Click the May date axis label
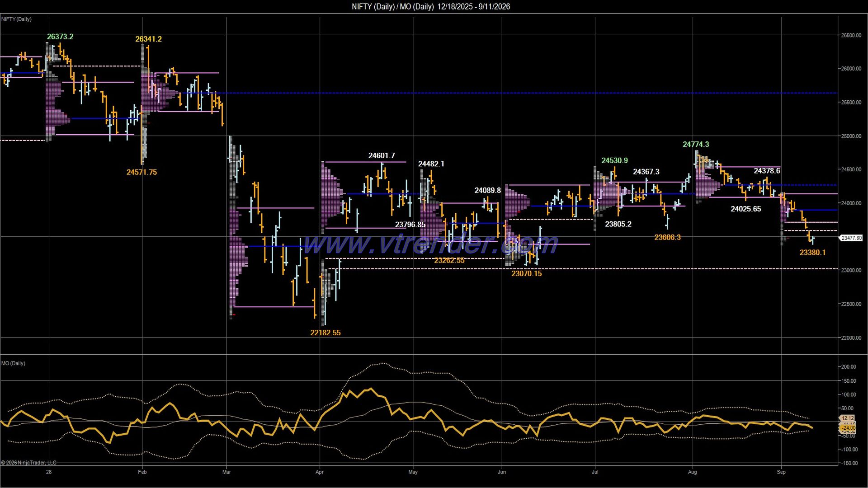The width and height of the screenshot is (868, 488). click(413, 472)
